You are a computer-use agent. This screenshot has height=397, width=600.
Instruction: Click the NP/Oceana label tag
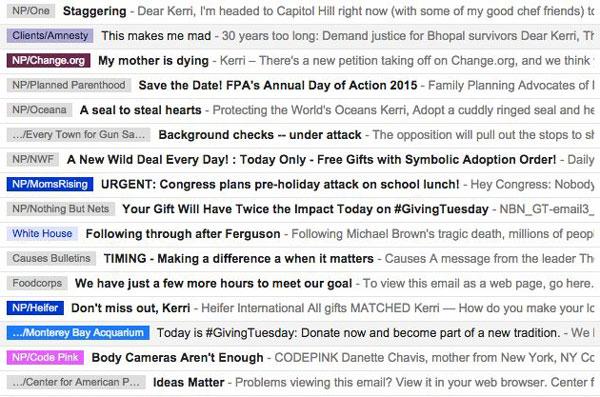(x=39, y=110)
